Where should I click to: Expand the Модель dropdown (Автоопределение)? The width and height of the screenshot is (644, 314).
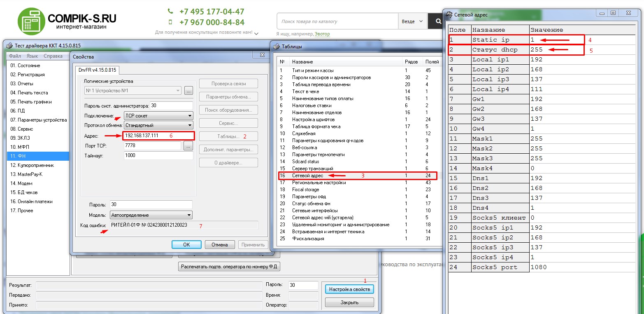(x=151, y=215)
